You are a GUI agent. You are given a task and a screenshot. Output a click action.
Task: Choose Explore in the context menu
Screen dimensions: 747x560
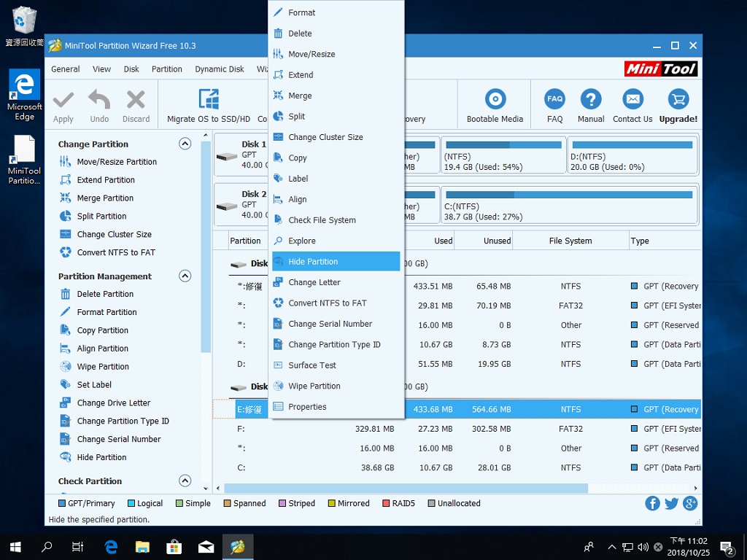click(336, 241)
